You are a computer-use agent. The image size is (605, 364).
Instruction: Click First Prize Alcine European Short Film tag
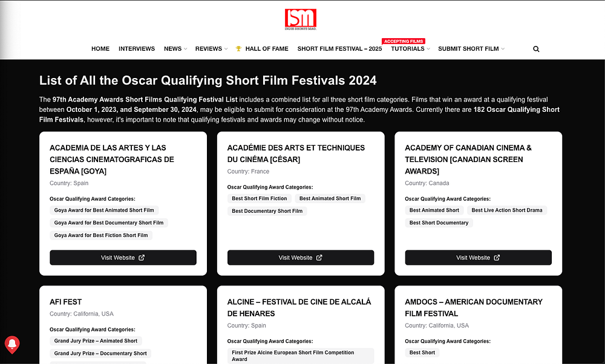pos(301,356)
